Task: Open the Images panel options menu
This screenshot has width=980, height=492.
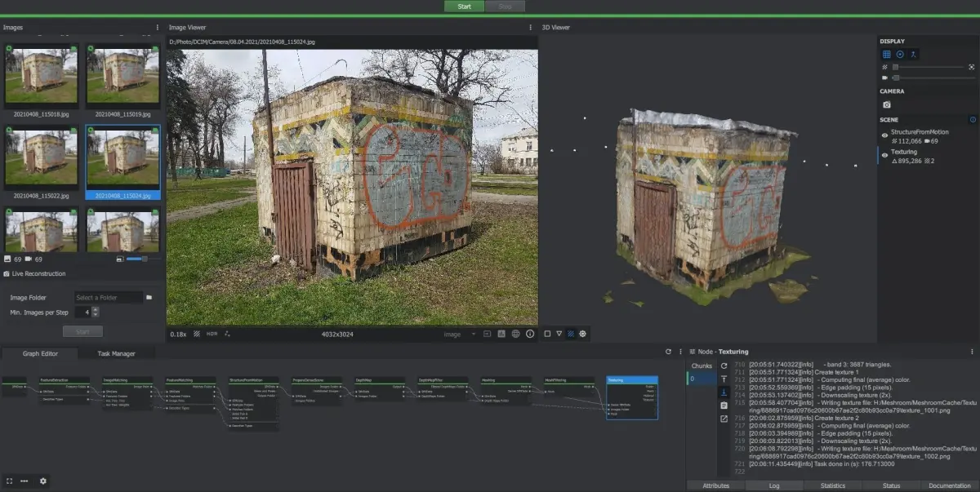Action: point(158,28)
